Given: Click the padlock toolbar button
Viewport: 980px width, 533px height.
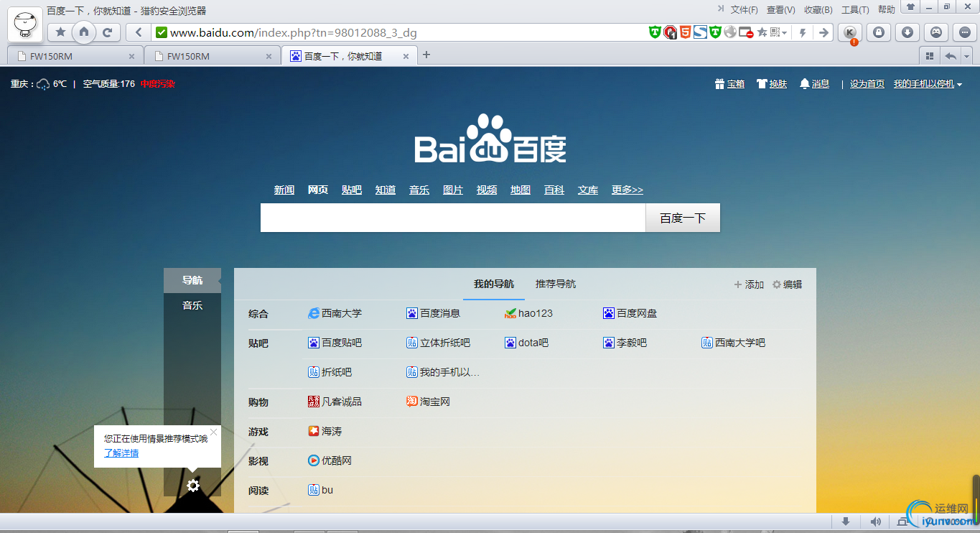Looking at the screenshot, I should 879,32.
